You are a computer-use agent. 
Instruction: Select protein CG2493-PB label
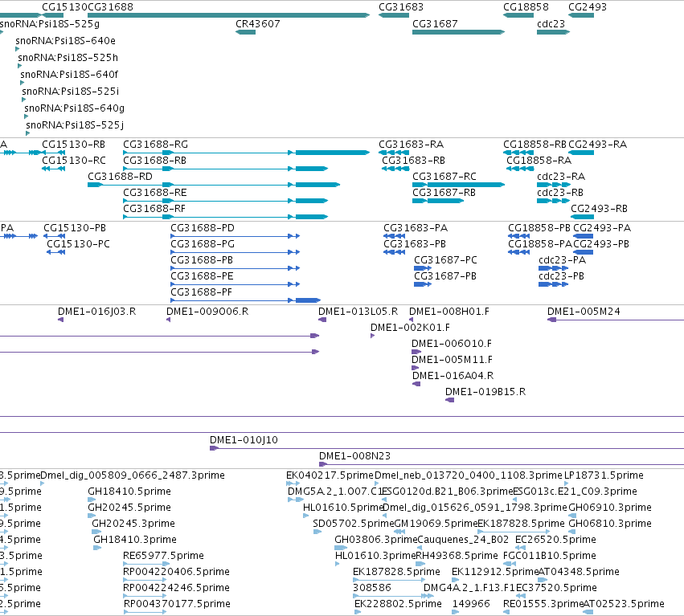pyautogui.click(x=601, y=244)
